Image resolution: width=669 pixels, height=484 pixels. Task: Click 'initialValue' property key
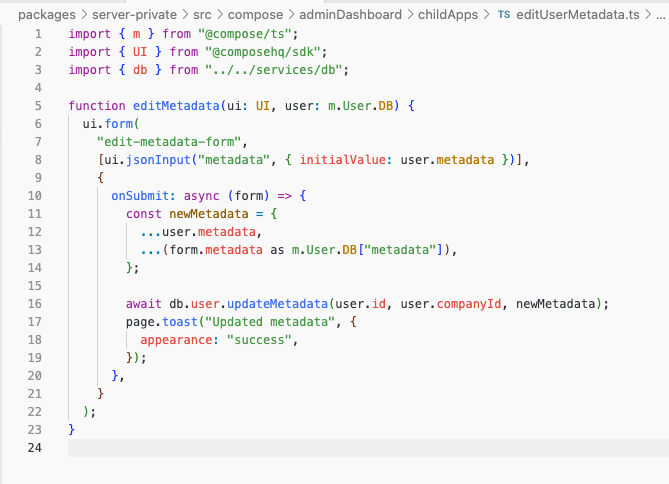coord(342,160)
